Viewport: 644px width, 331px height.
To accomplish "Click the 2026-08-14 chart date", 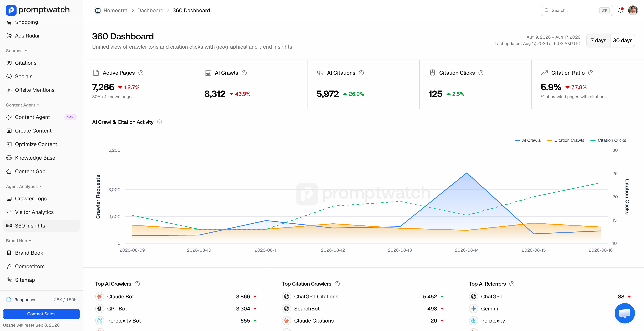I will pyautogui.click(x=466, y=250).
